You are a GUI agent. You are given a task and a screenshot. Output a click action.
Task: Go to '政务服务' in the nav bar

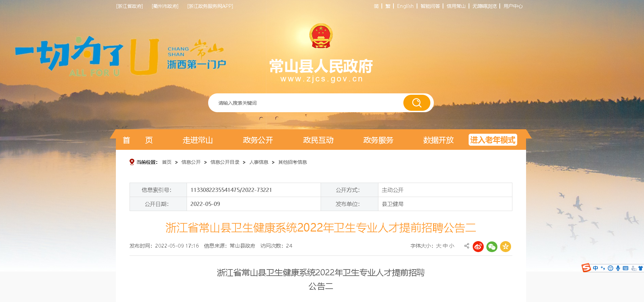pyautogui.click(x=378, y=140)
